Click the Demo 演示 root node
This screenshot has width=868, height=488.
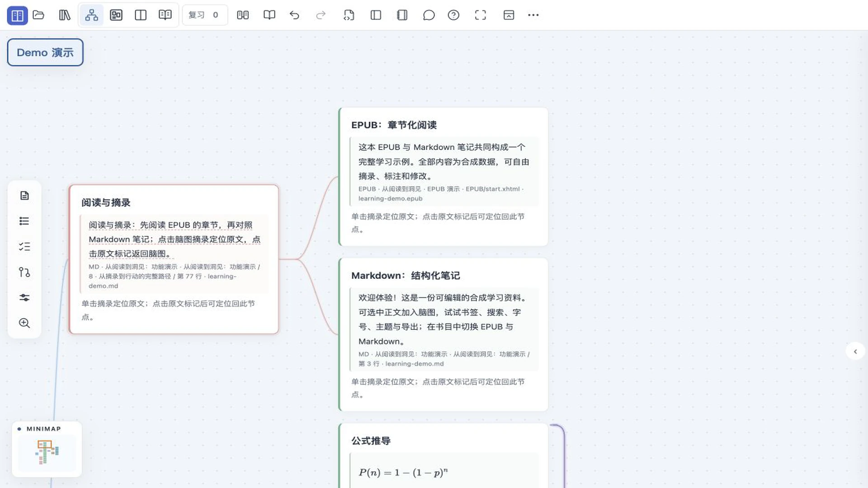pos(45,52)
